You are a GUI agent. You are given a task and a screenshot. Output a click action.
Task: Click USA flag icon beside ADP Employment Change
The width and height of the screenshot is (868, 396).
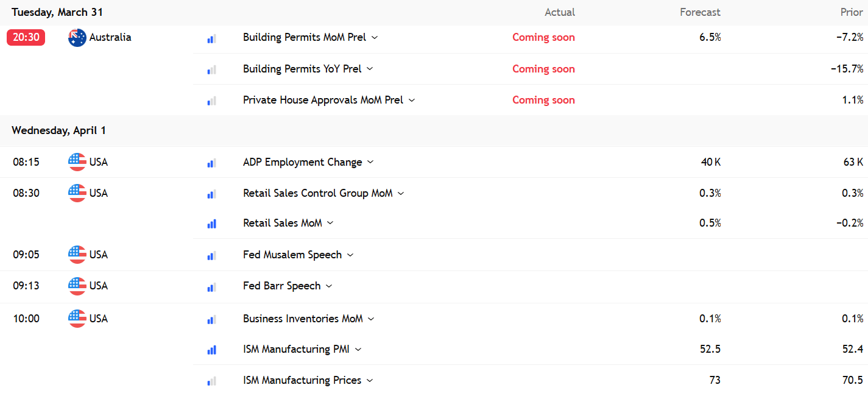click(77, 162)
